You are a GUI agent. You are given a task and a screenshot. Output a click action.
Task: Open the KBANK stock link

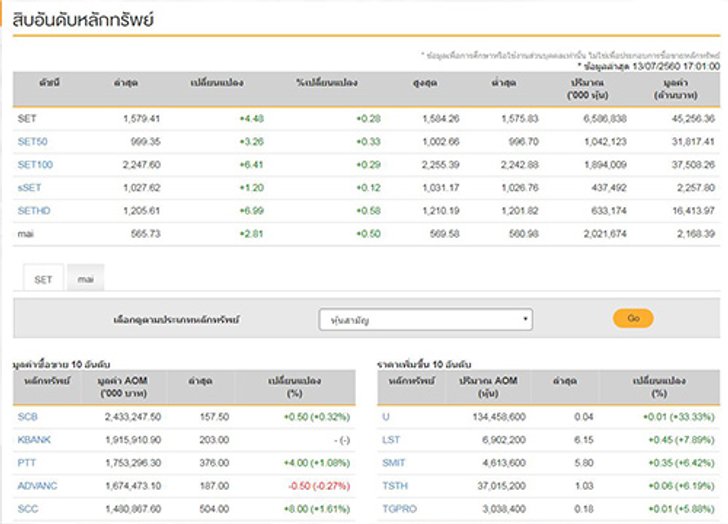(x=34, y=440)
